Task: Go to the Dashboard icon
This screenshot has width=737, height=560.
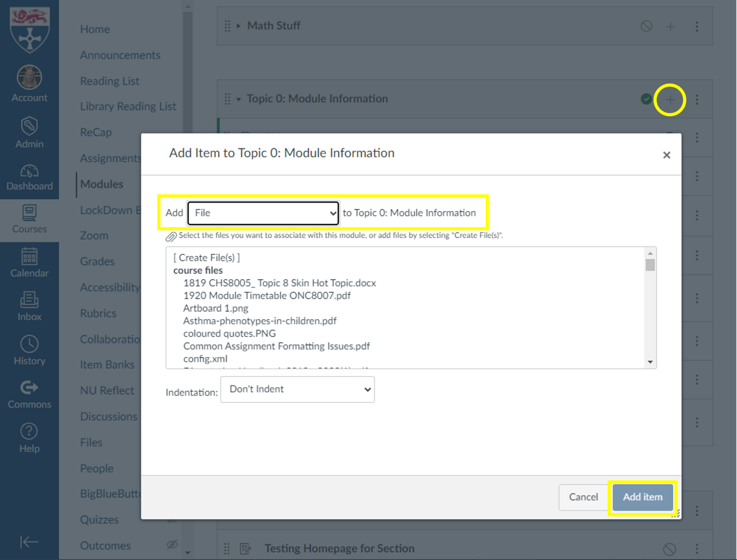Action: pos(29,172)
